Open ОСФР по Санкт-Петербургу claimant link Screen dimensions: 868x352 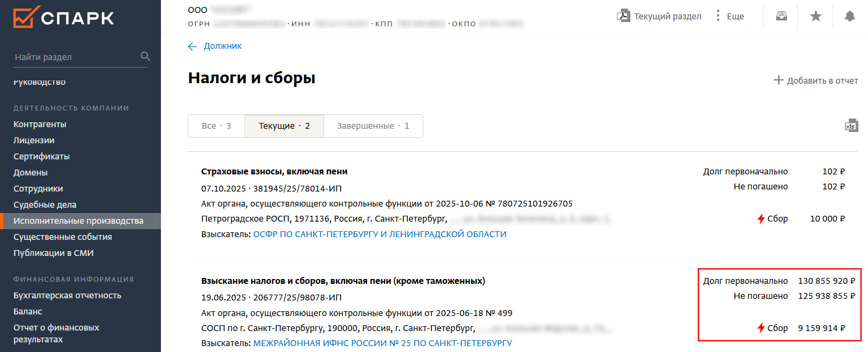pyautogui.click(x=379, y=234)
